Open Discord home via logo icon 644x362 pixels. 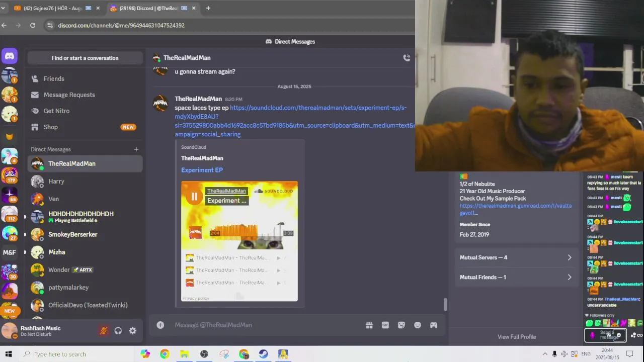[10, 56]
